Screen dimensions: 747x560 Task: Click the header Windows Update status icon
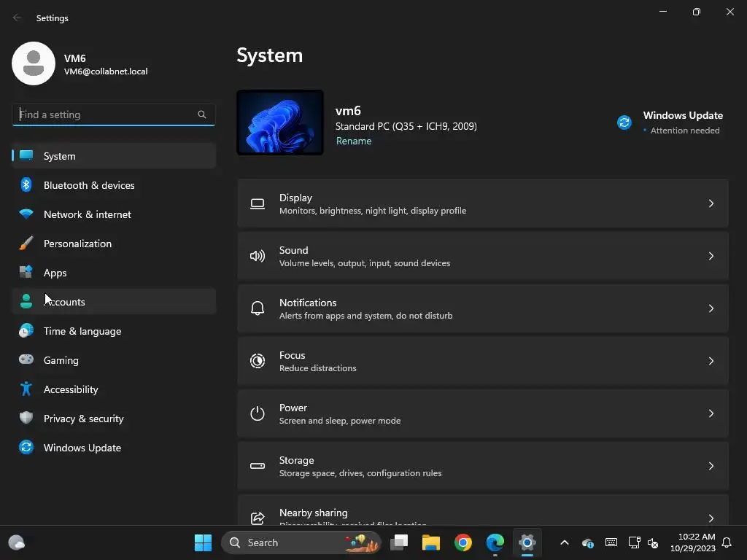click(624, 122)
